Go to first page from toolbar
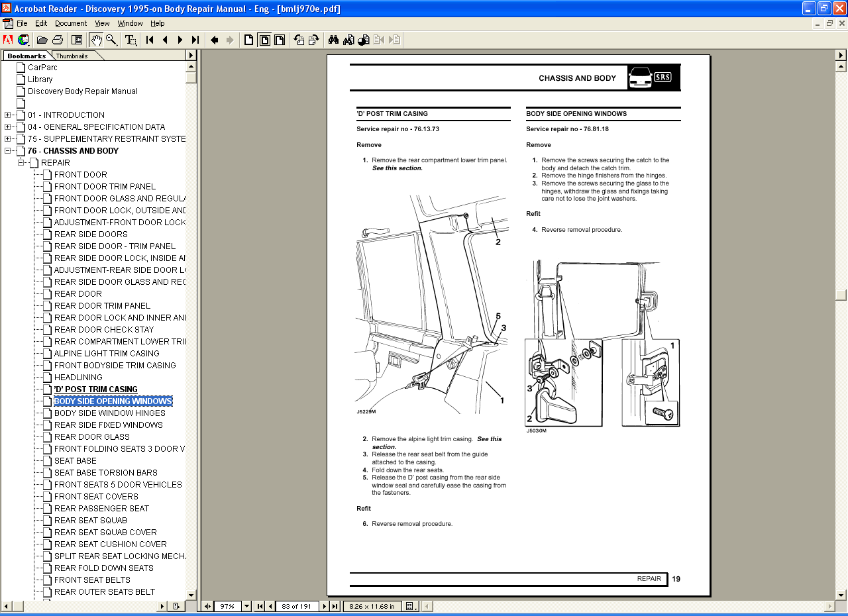This screenshot has height=616, width=848. tap(150, 40)
